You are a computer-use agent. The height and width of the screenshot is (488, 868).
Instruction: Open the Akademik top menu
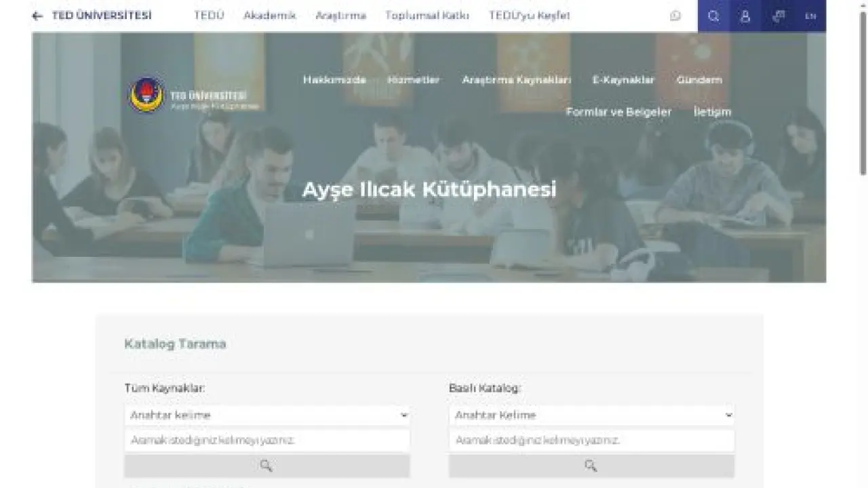[270, 16]
